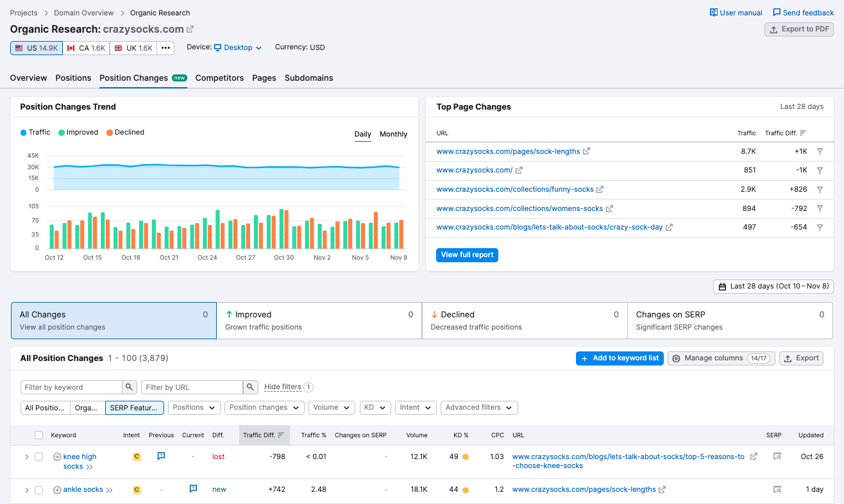Click filter icon for sock-lengths page row
The width and height of the screenshot is (844, 504).
820,151
